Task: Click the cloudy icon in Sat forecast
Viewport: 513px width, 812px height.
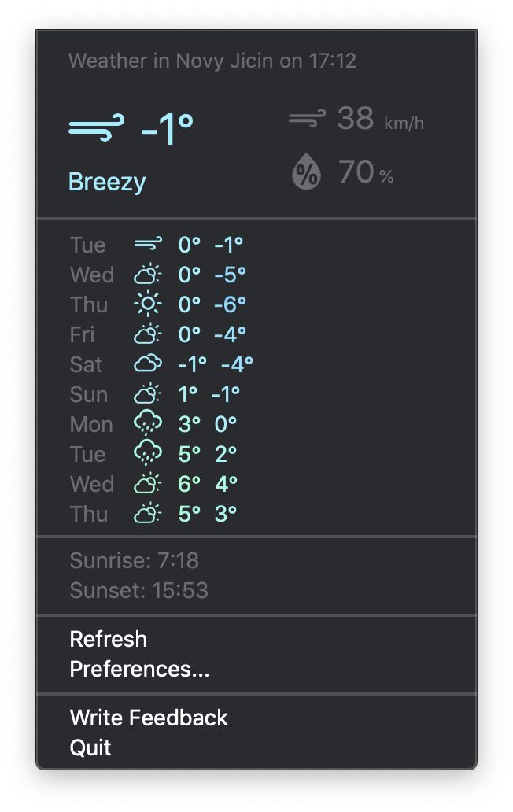Action: click(147, 364)
